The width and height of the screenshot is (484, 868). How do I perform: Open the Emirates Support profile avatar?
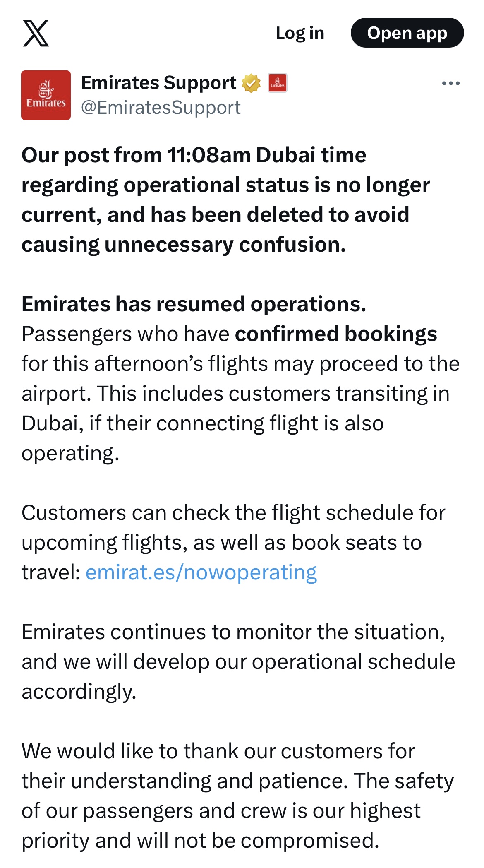(x=46, y=95)
